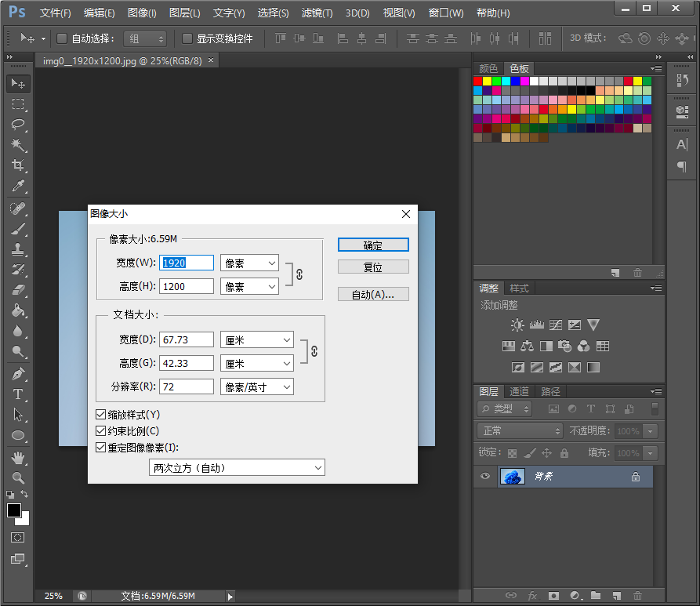Pick the red swatch in 色板 panel

[x=478, y=81]
